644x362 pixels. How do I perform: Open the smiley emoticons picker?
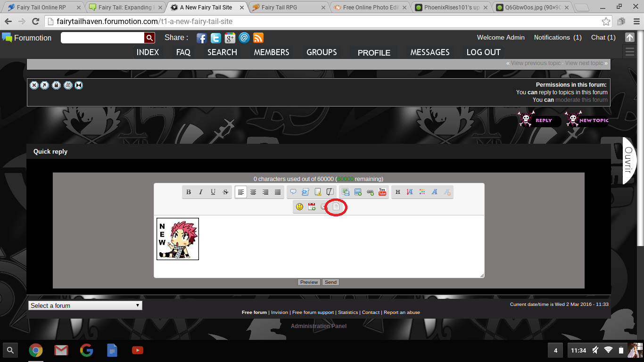[299, 206]
